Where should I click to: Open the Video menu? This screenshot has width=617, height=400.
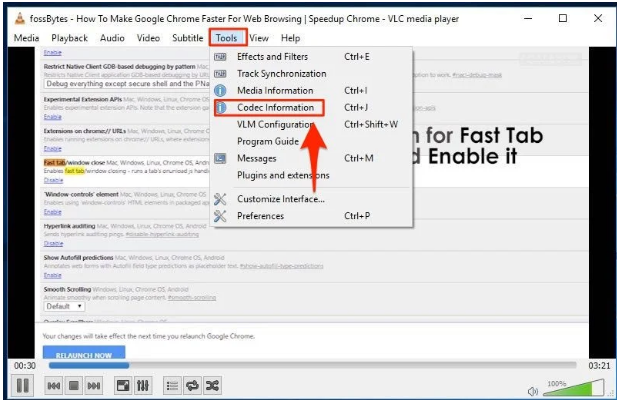click(148, 38)
